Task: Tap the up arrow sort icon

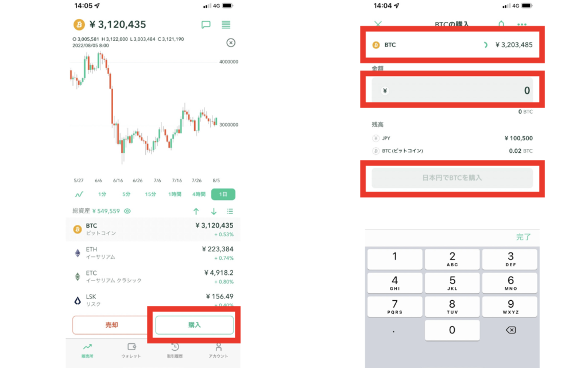Action: [x=196, y=211]
